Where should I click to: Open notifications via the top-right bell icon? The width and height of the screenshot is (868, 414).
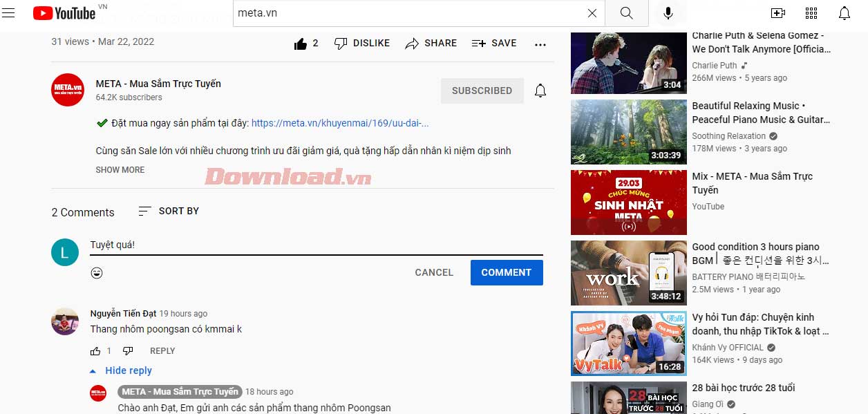844,12
